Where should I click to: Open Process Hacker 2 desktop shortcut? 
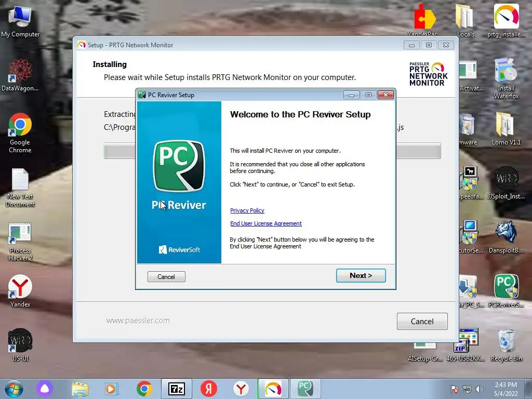click(20, 242)
